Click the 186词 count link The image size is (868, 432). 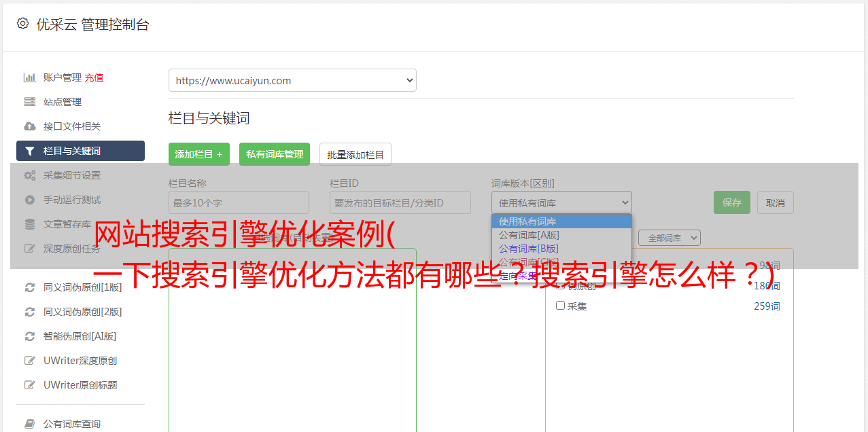(767, 286)
